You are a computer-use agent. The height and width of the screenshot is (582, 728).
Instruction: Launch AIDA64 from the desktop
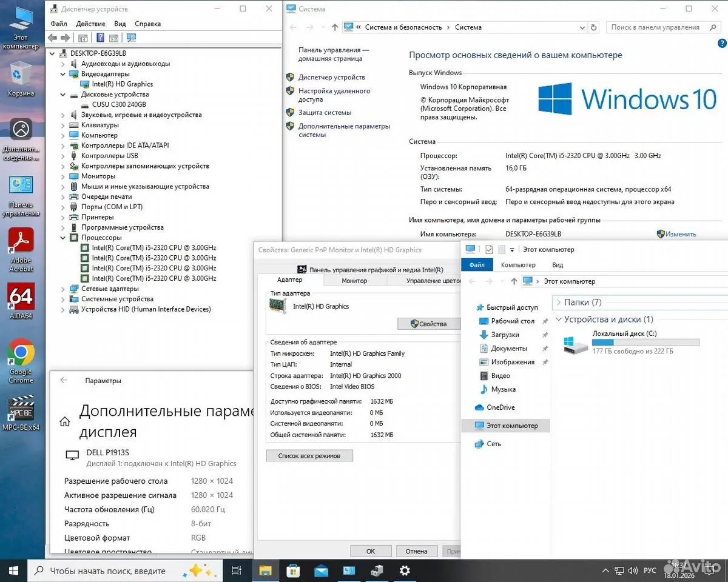[x=21, y=301]
